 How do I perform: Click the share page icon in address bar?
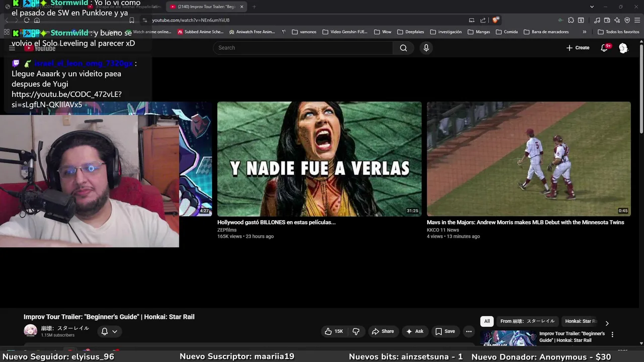(x=483, y=20)
